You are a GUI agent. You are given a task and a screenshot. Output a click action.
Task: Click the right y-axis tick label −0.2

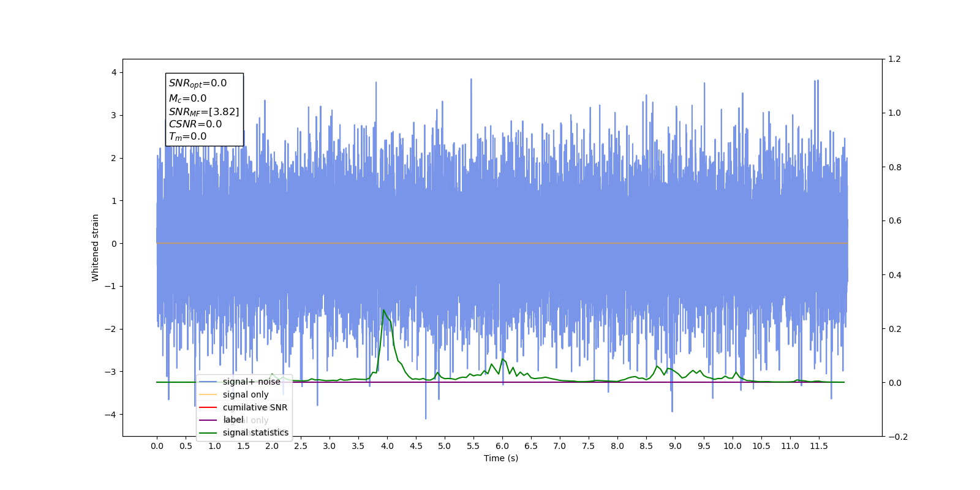click(x=898, y=437)
